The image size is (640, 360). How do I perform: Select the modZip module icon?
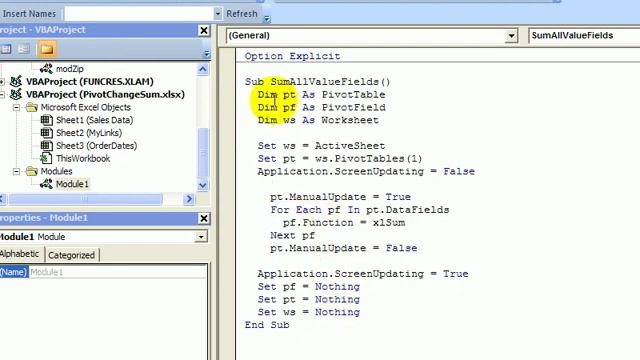46,69
